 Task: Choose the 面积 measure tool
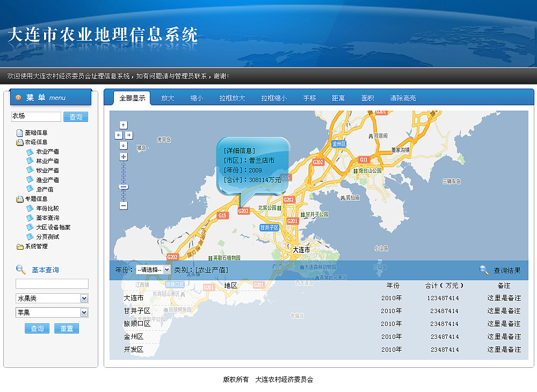(x=367, y=98)
